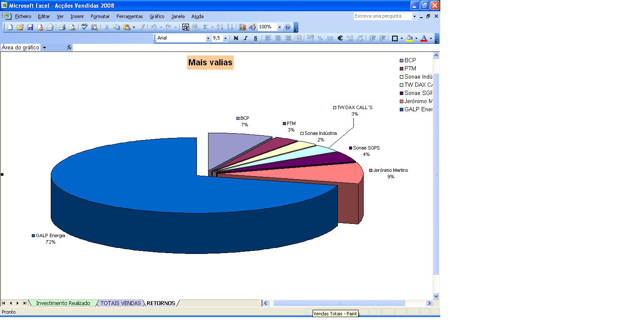This screenshot has width=644, height=330.
Task: Open the Borders dropdown arrow
Action: coord(402,38)
